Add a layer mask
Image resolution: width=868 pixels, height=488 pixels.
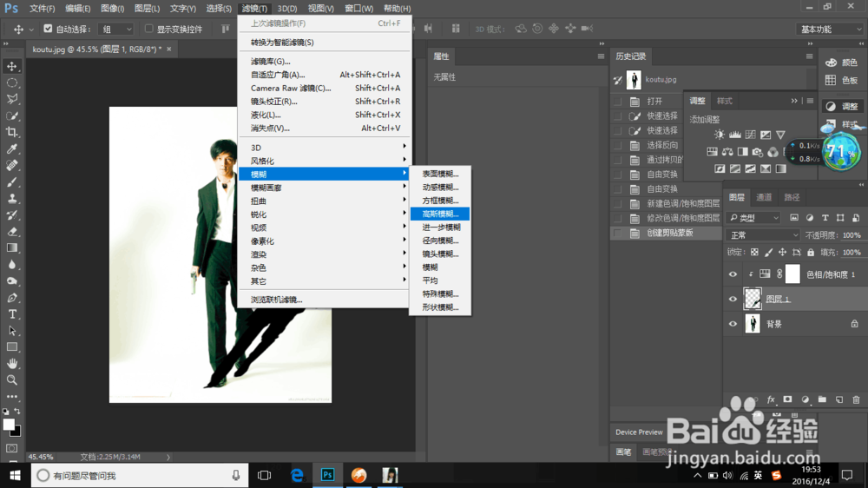[x=787, y=399]
